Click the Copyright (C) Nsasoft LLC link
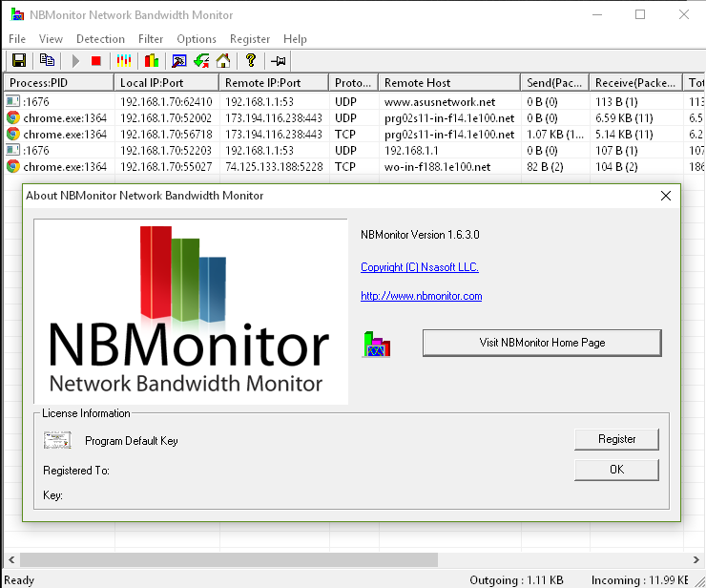Screen dimensions: 706x588 pyautogui.click(x=419, y=267)
